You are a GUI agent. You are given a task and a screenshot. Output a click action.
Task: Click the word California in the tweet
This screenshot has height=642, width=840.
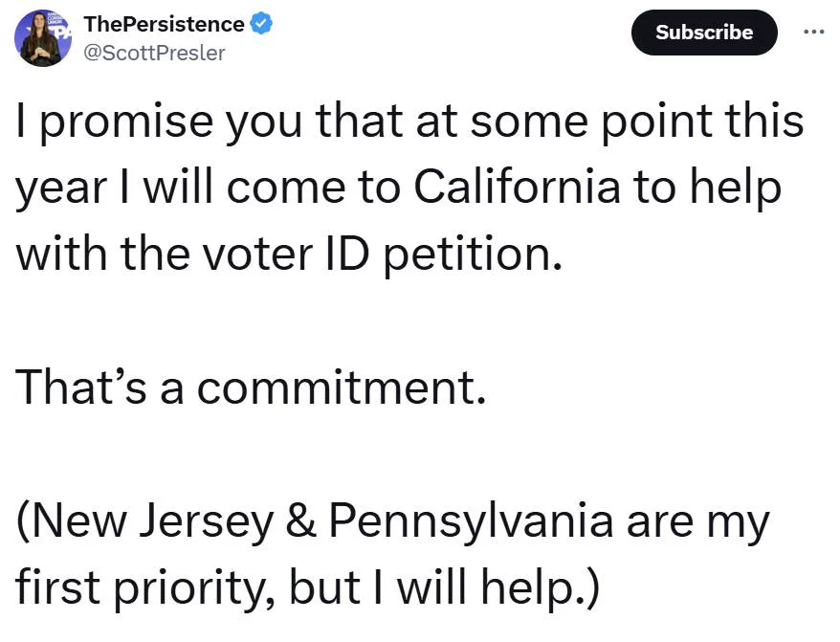(517, 187)
